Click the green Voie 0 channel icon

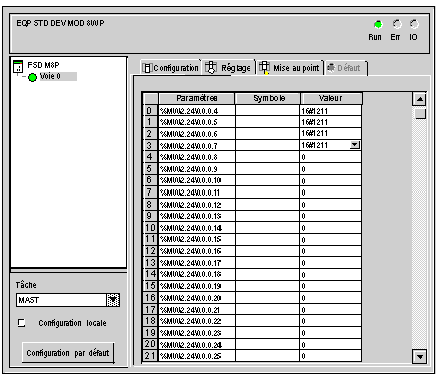tap(32, 77)
